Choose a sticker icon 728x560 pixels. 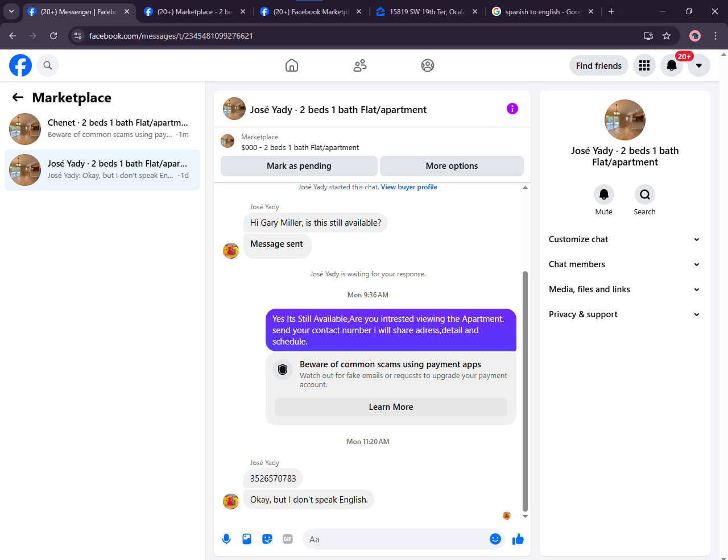click(267, 539)
